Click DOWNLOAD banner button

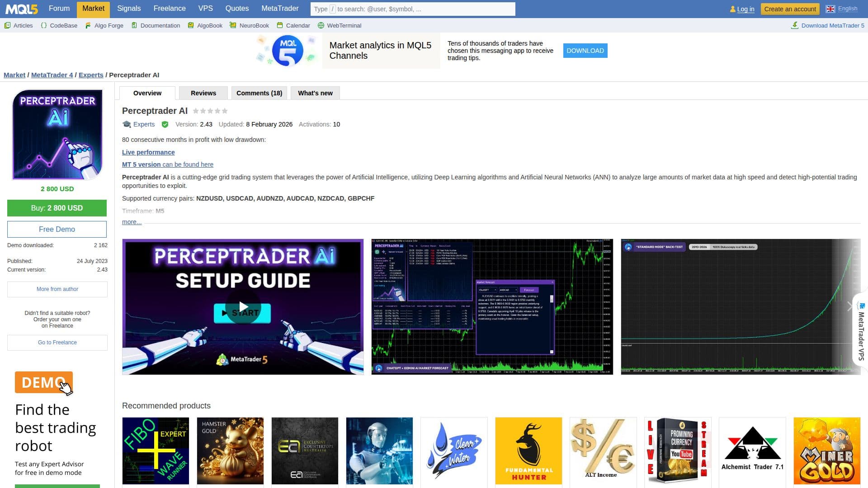(585, 51)
